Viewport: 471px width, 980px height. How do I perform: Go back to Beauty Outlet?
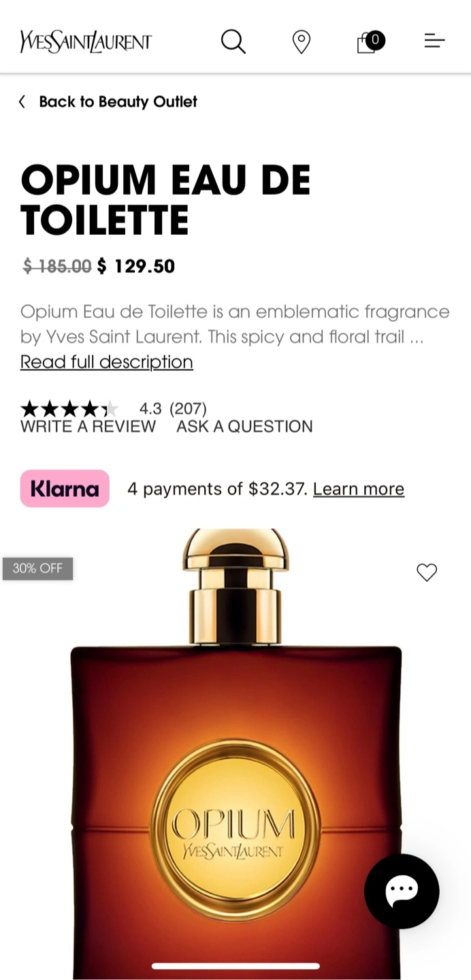point(118,101)
